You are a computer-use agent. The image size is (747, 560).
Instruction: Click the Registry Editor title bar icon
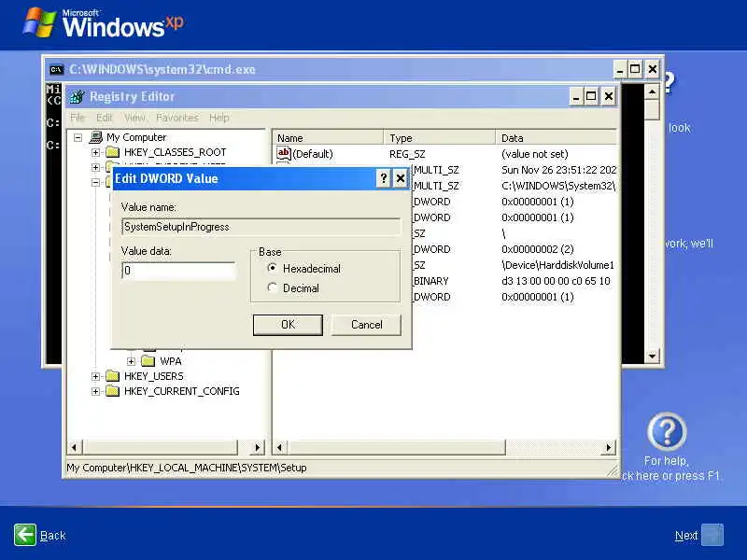[77, 97]
